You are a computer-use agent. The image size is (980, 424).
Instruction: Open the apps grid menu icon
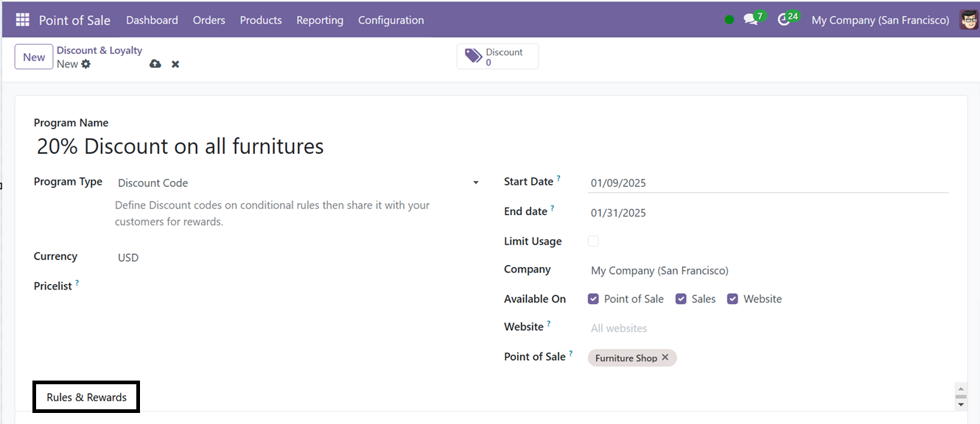(22, 20)
